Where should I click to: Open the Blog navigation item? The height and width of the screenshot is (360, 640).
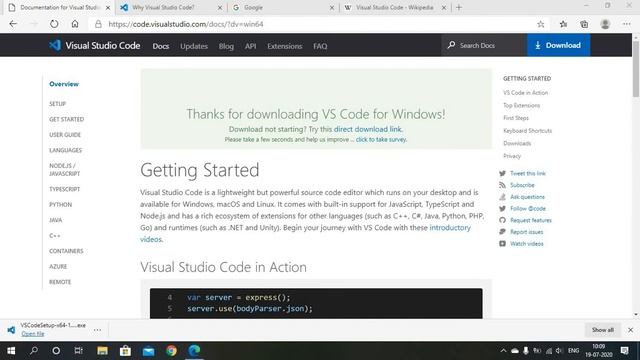click(226, 46)
